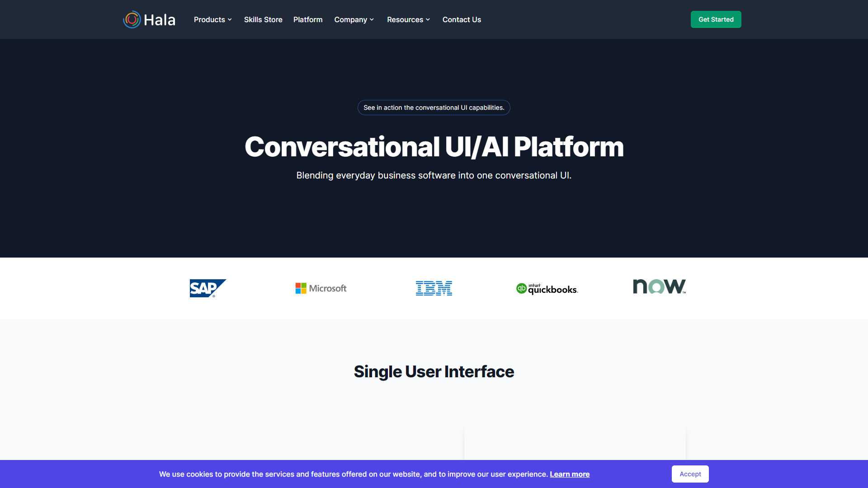Click the Hala wordmark text
The image size is (868, 488).
(x=160, y=20)
